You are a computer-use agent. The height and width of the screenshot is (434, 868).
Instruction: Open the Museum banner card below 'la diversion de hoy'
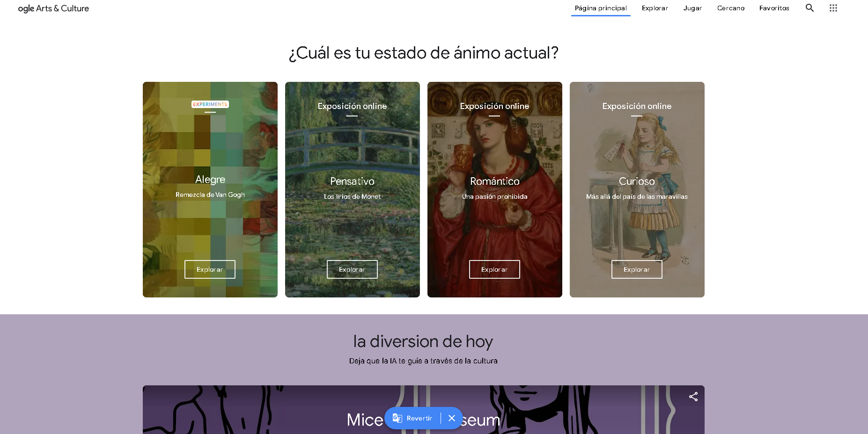pos(424,410)
